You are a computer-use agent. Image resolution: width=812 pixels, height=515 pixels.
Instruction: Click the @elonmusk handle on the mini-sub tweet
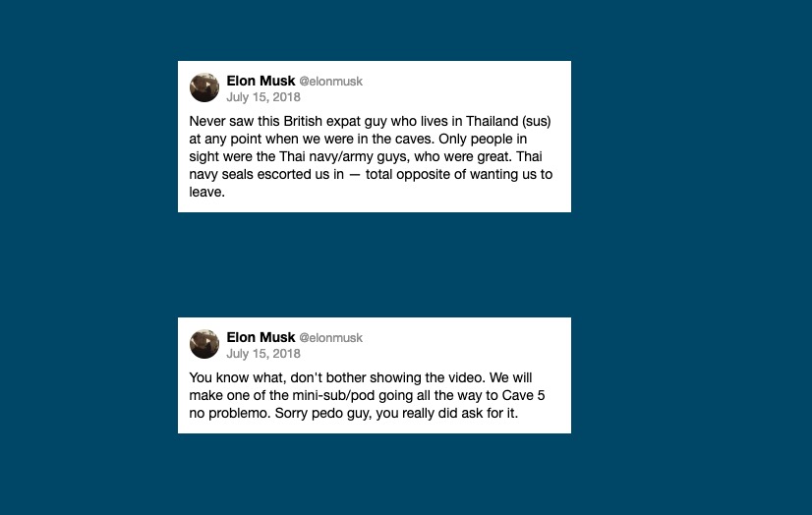point(330,338)
